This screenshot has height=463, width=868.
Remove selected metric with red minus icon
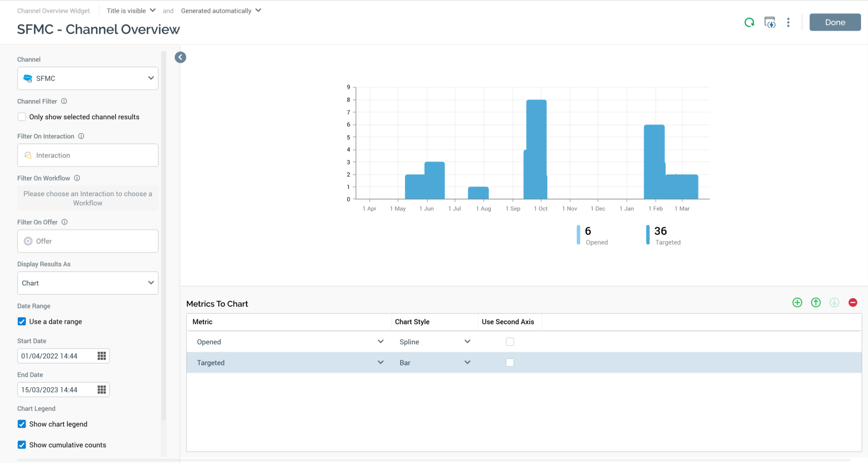pos(853,302)
